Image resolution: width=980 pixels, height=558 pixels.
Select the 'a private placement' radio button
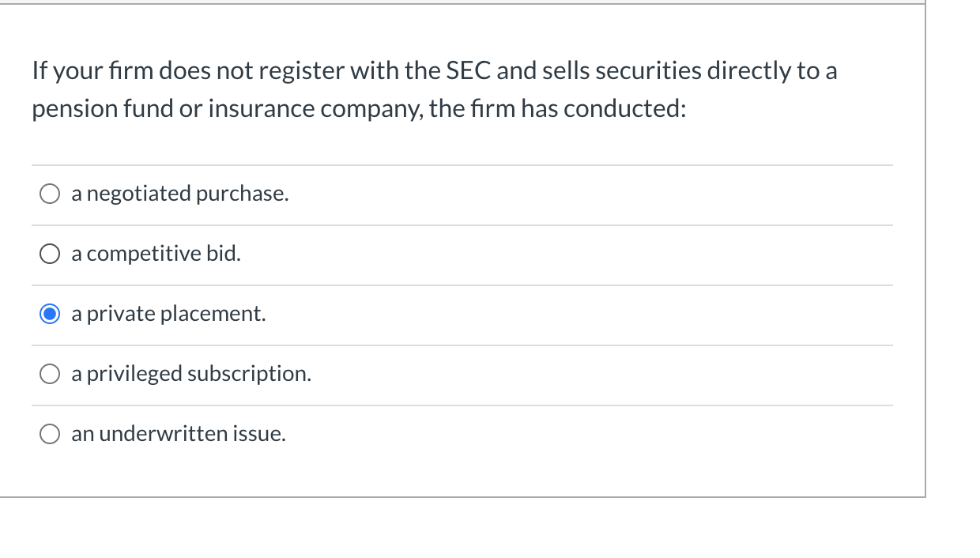(49, 313)
